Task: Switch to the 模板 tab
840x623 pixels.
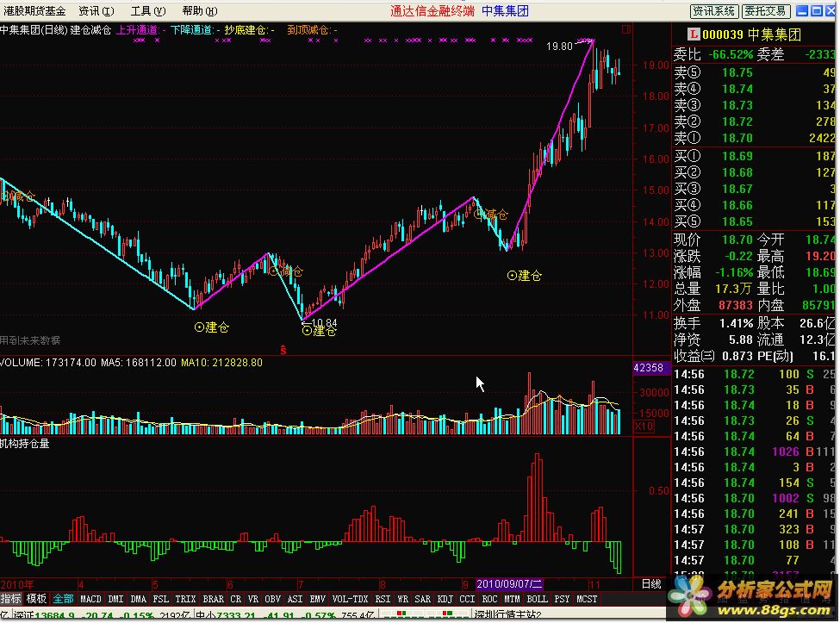Action: point(36,599)
